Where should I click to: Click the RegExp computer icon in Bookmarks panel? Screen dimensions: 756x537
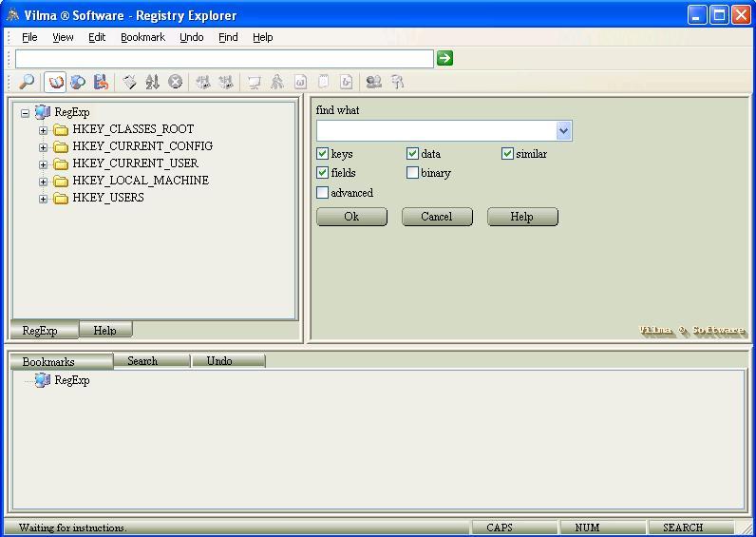pyautogui.click(x=43, y=380)
